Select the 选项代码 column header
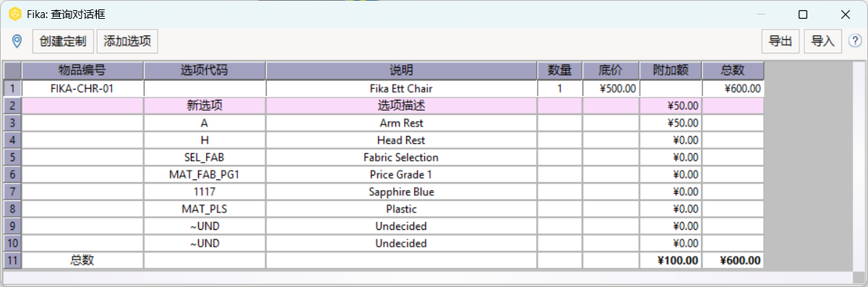This screenshot has height=287, width=868. [205, 70]
